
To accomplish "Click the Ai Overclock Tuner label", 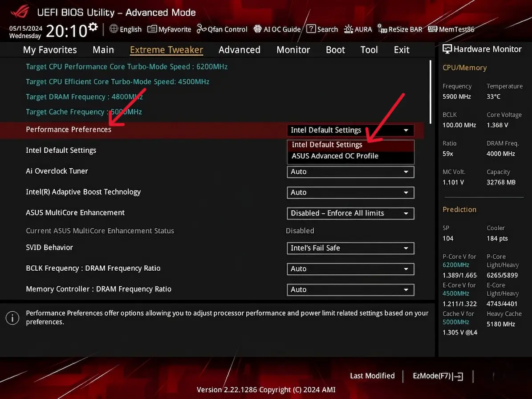I will (x=57, y=171).
